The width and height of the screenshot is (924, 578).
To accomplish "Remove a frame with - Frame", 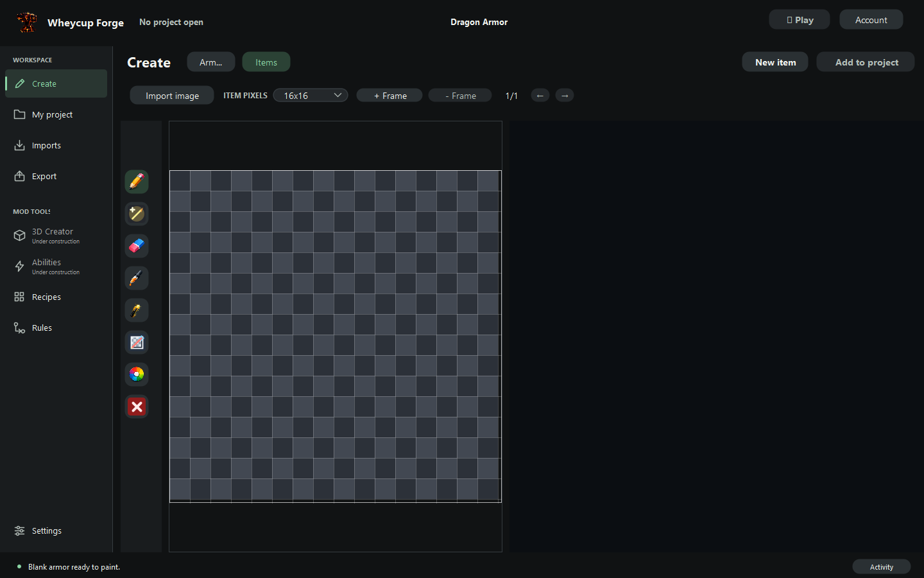I will [460, 96].
